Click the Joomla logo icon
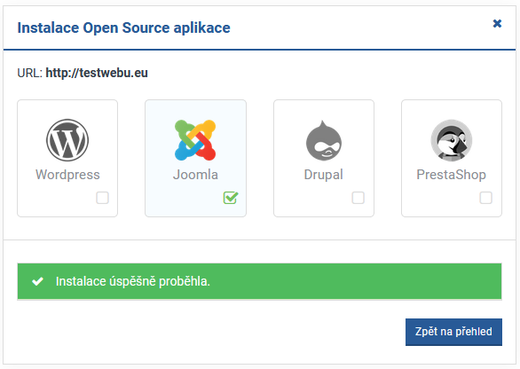Image resolution: width=520 pixels, height=369 pixels. point(195,140)
